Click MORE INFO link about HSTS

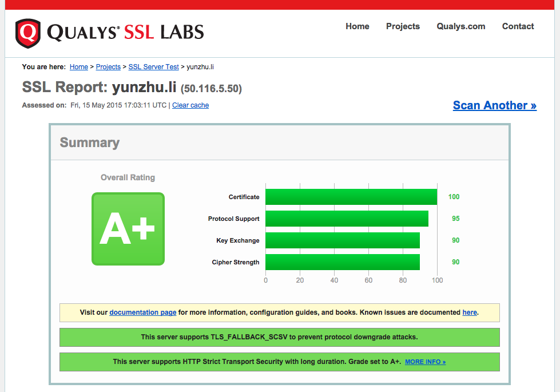click(x=425, y=362)
